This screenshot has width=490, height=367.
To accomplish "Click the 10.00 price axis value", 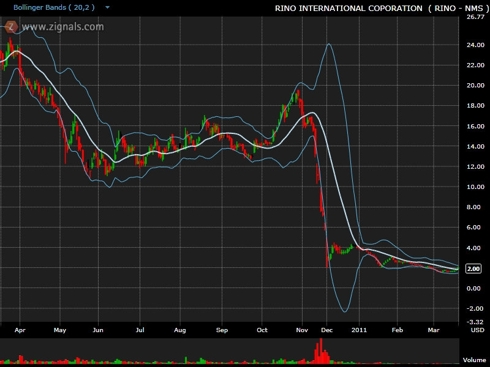I will click(476, 187).
